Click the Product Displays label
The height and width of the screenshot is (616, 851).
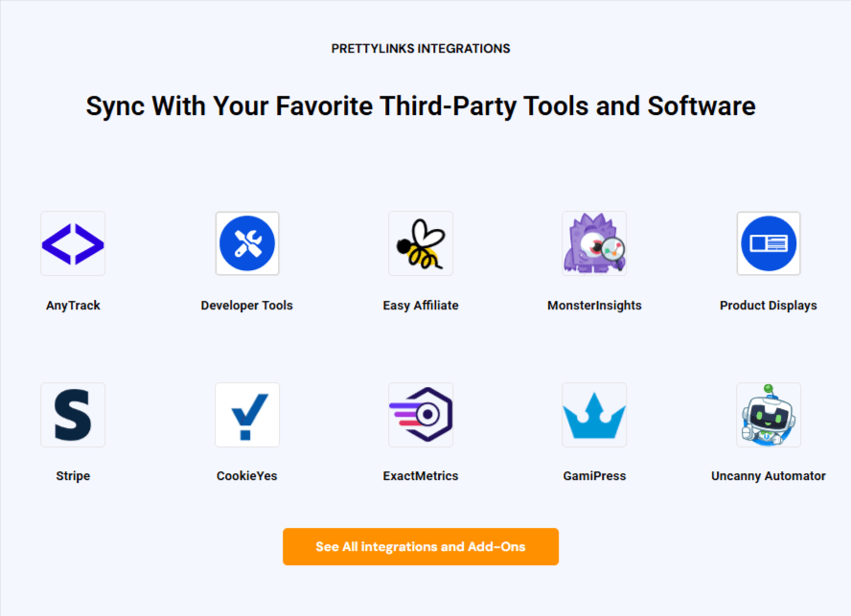(x=769, y=306)
